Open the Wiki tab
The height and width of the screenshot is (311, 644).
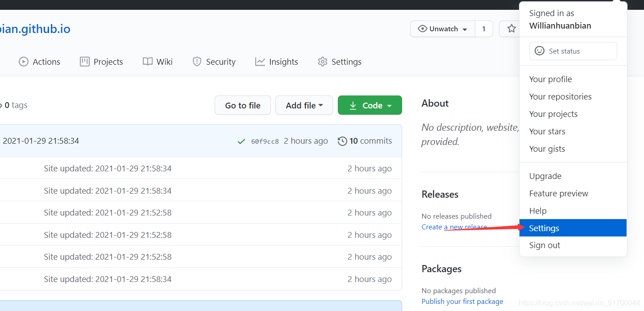pyautogui.click(x=158, y=62)
